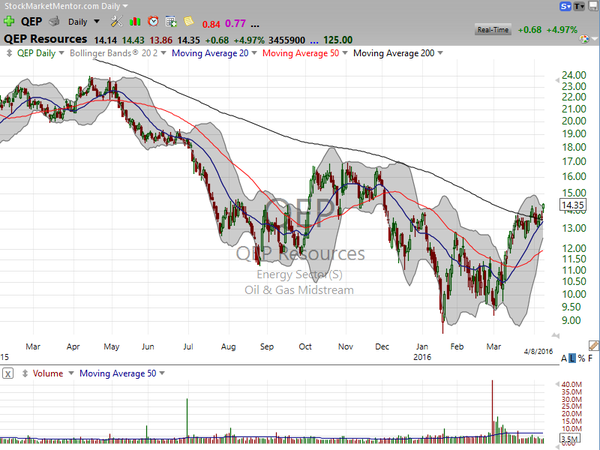Image resolution: width=600 pixels, height=450 pixels.
Task: Click the blue ellipsis in the quote line
Action: point(314,41)
